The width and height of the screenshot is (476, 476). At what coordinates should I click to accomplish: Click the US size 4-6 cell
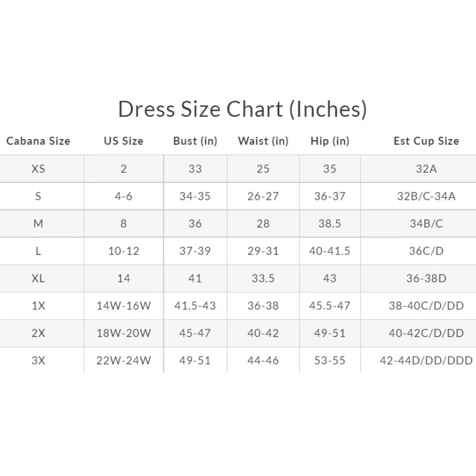123,196
